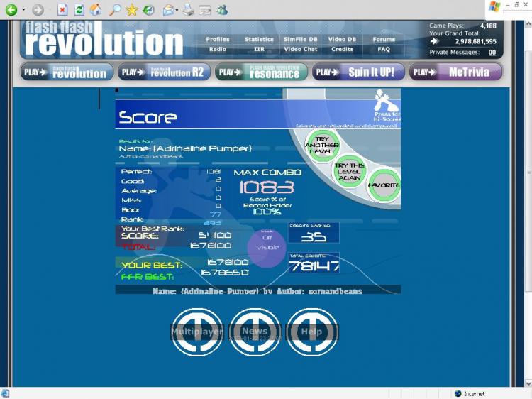This screenshot has width=532, height=399.
Task: Stop page loading with red X icon
Action: tap(62, 10)
